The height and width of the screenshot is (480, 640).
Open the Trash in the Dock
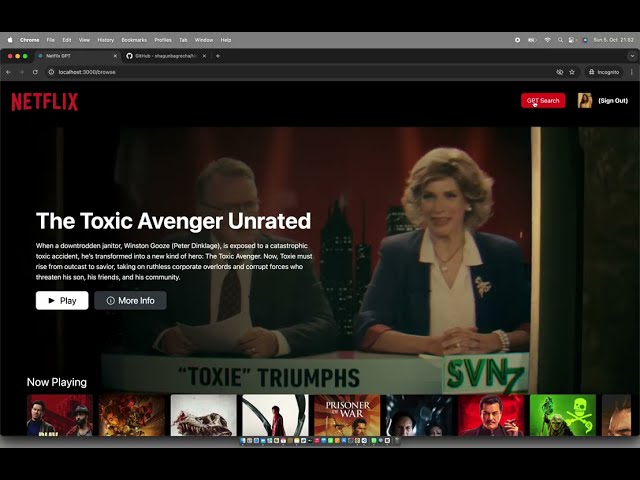click(x=395, y=441)
